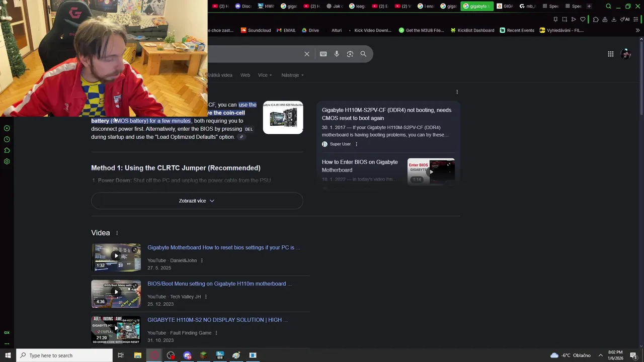Open options for the Tech Valley JH video
Image resolution: width=644 pixels, height=362 pixels.
(206, 297)
